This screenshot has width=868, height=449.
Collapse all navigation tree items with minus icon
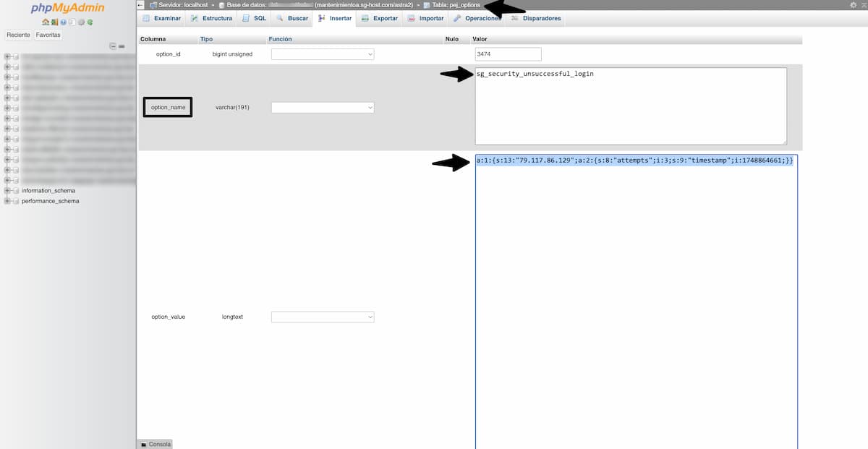[x=113, y=46]
